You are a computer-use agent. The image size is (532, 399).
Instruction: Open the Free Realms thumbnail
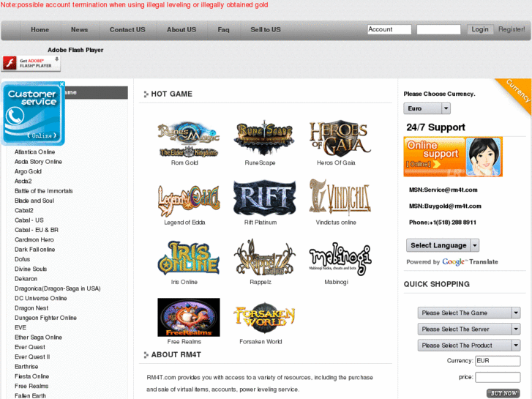point(189,317)
